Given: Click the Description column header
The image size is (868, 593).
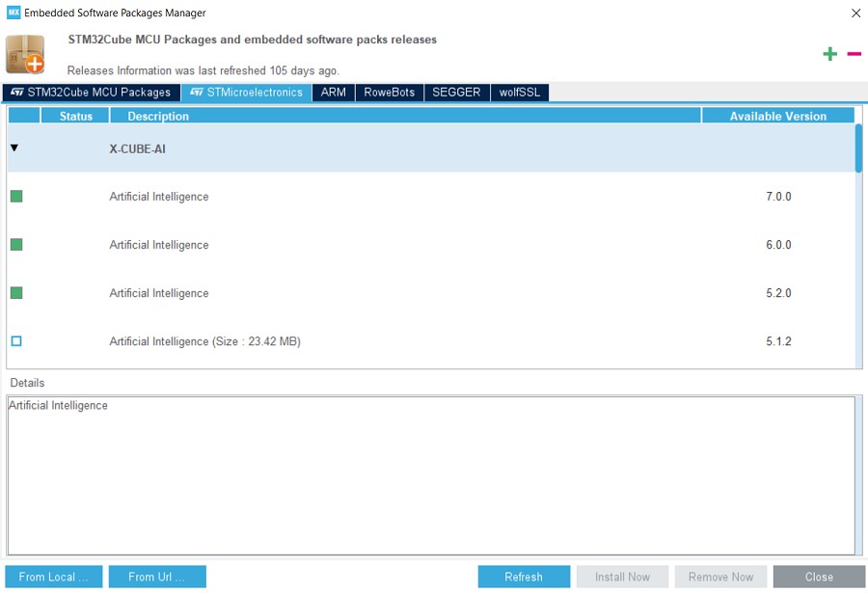Looking at the screenshot, I should click(405, 116).
